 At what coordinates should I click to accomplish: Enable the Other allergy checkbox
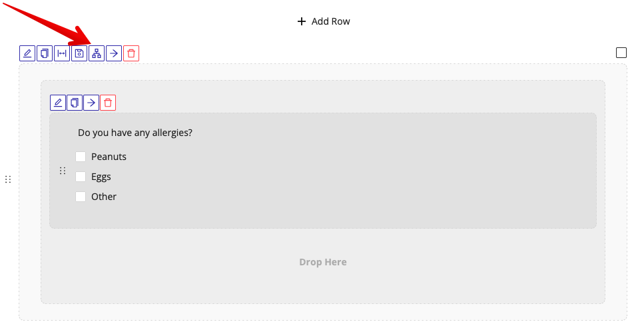pos(81,197)
